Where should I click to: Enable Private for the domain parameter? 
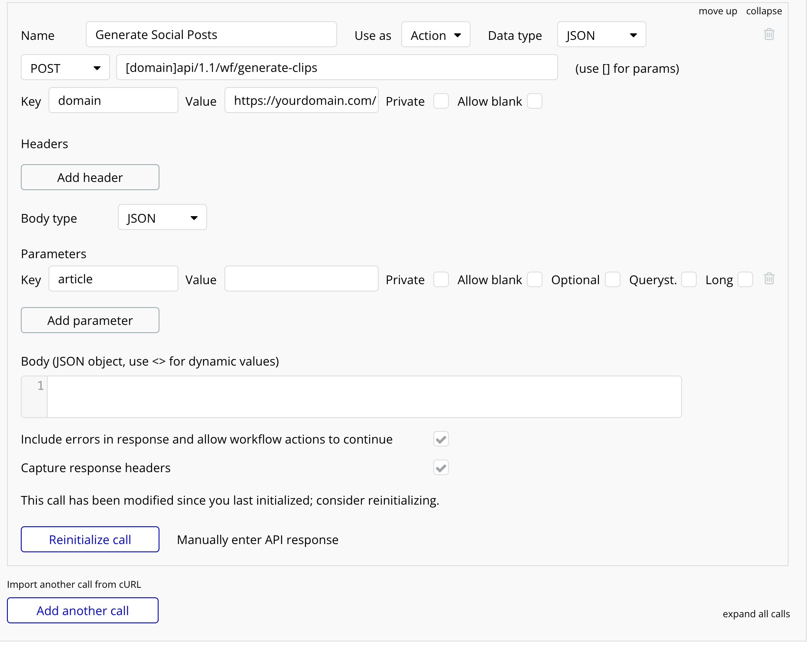coord(441,101)
